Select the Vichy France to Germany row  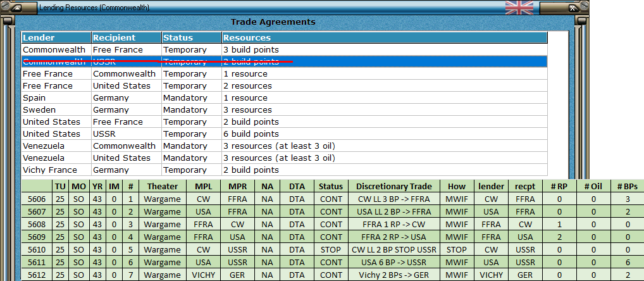285,170
